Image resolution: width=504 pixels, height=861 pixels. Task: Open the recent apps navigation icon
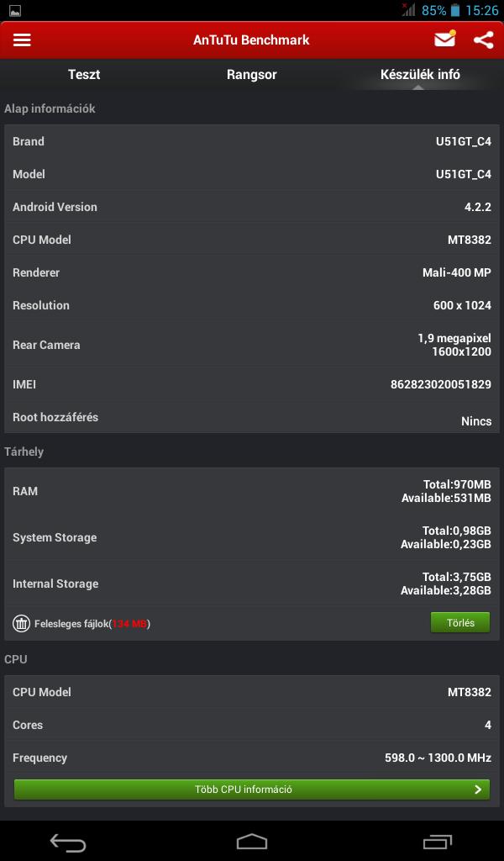click(x=437, y=841)
